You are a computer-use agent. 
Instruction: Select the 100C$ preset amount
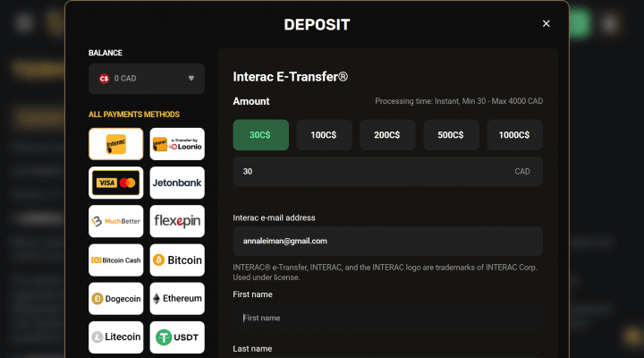324,135
